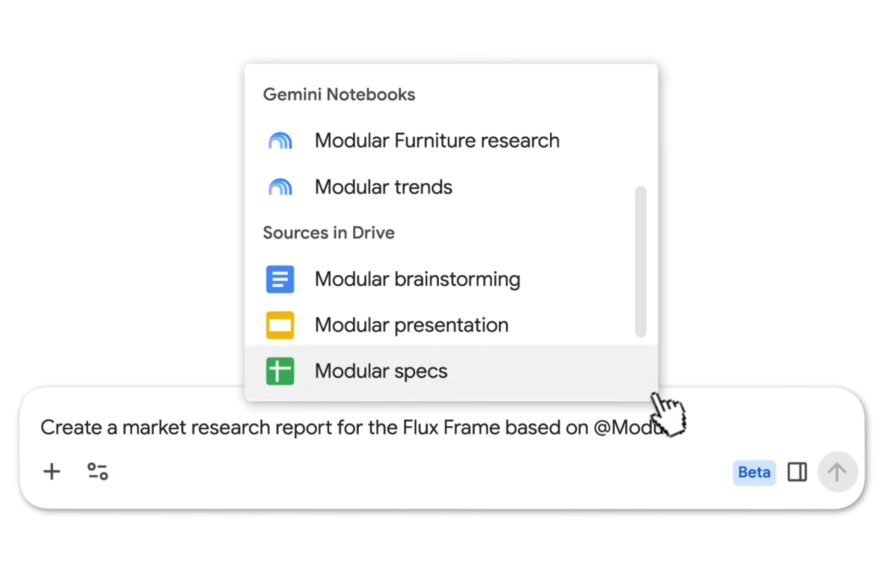The height and width of the screenshot is (588, 882).
Task: Click the Beta badge
Action: 754,472
